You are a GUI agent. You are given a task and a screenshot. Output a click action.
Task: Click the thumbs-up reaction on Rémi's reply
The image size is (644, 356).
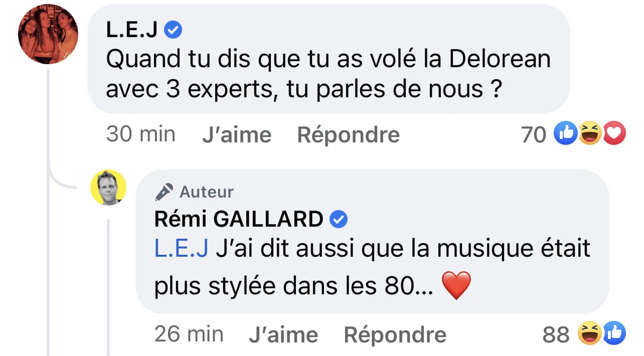pyautogui.click(x=614, y=333)
